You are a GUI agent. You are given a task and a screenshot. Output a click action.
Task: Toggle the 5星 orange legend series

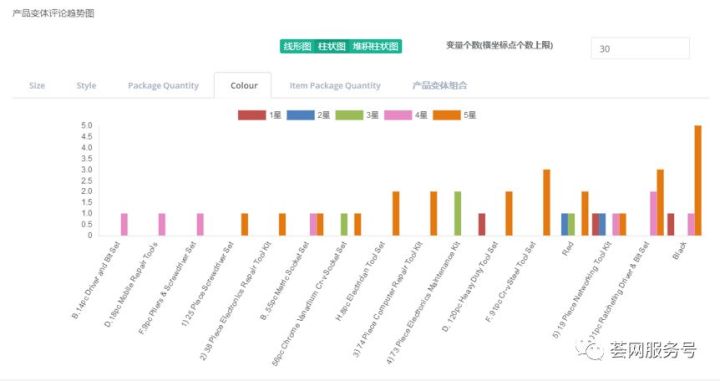(x=447, y=115)
